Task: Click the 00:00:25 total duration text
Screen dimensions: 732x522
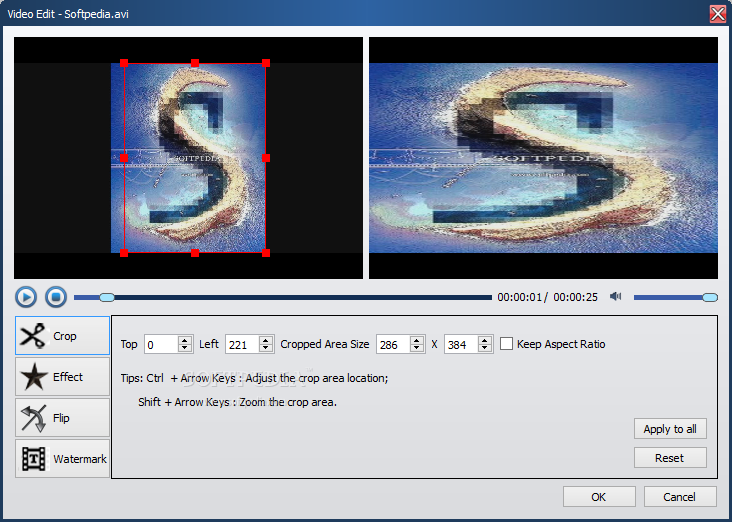Action: click(576, 297)
